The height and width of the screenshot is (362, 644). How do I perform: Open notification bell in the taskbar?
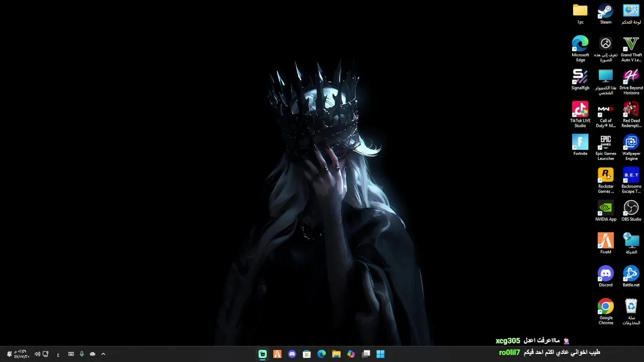[x=9, y=354]
